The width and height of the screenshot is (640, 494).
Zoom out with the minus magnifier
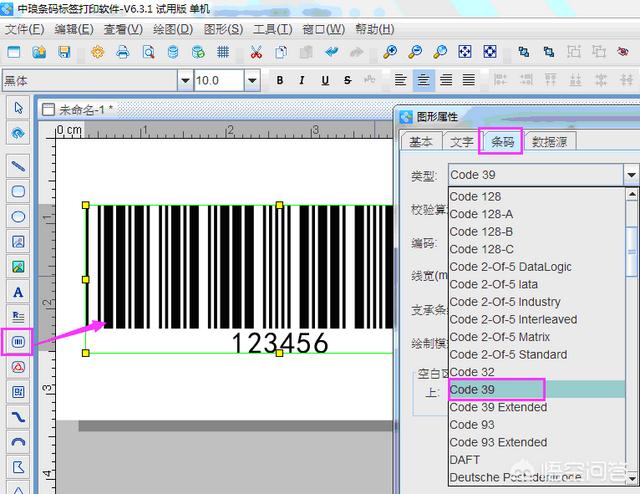(416, 52)
